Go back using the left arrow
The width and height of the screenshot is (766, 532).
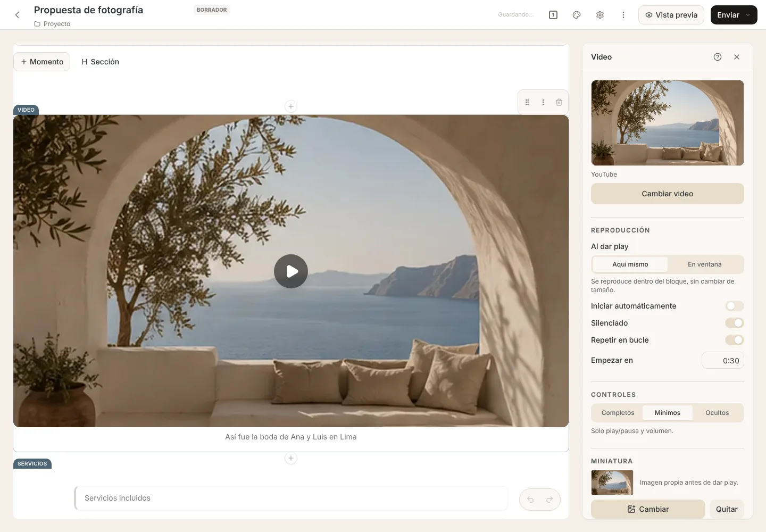(x=17, y=15)
